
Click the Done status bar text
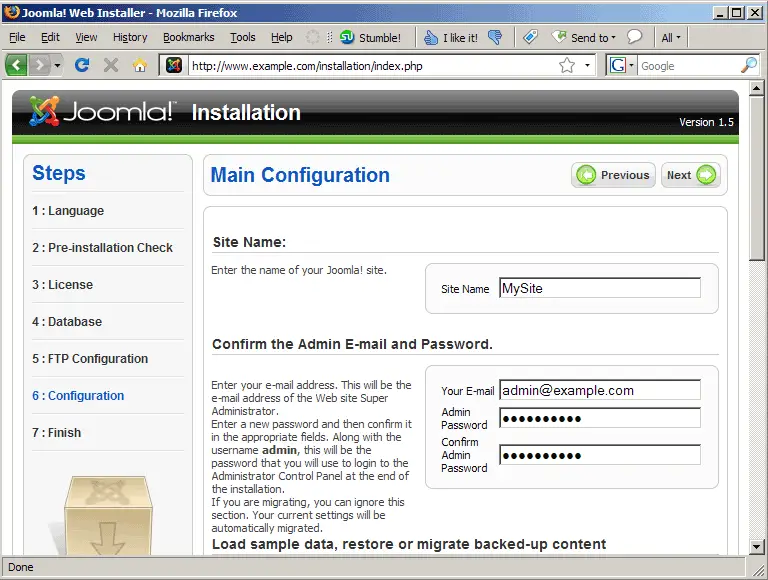[21, 567]
